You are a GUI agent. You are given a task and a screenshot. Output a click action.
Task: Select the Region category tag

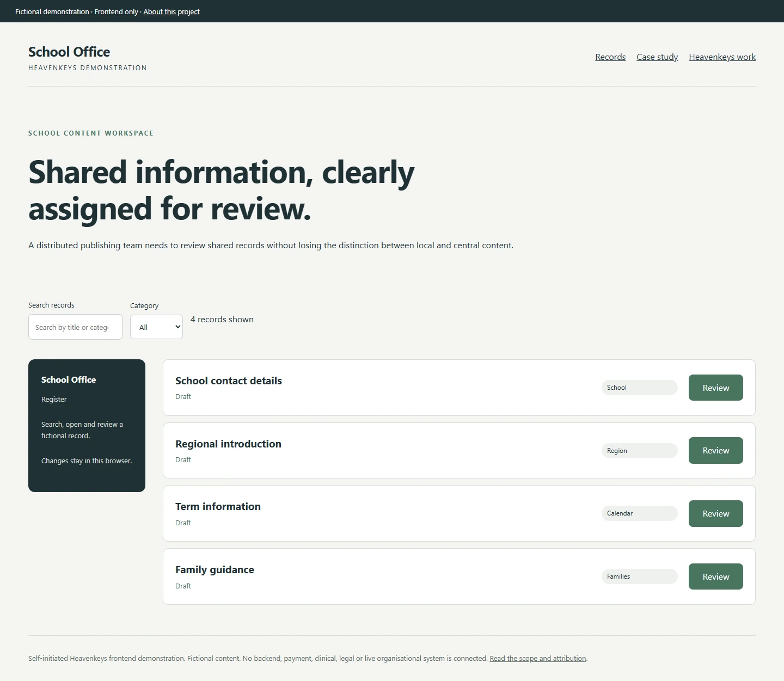click(639, 451)
